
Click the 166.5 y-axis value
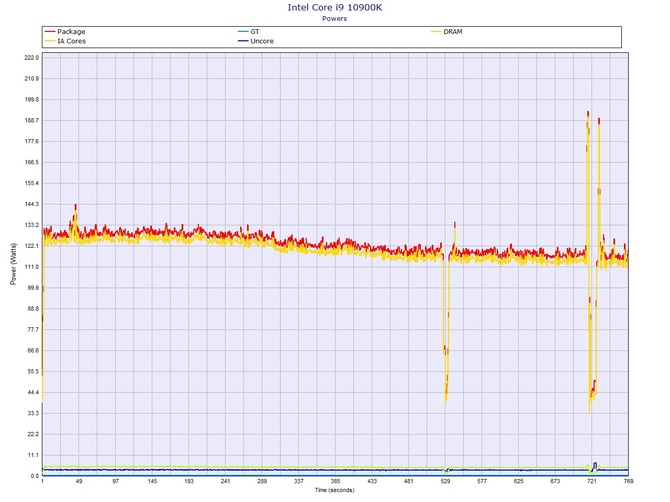(32, 162)
